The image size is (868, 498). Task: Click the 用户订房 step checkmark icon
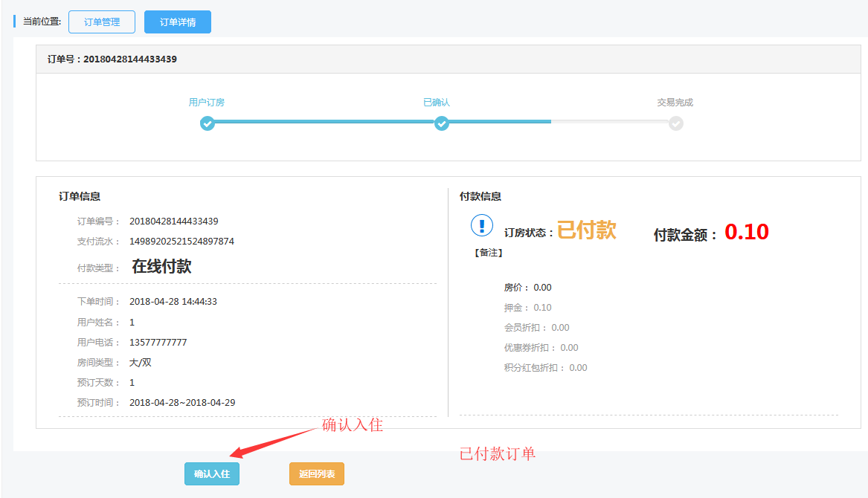click(x=208, y=123)
